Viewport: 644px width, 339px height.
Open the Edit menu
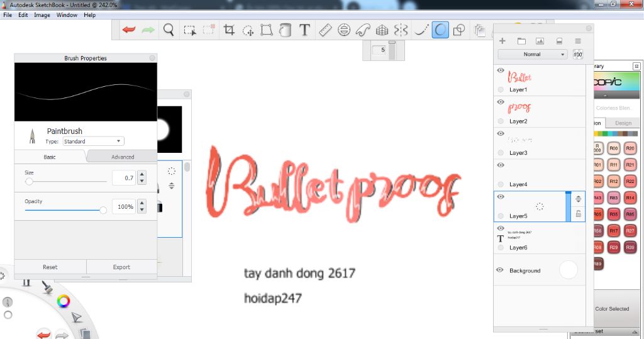coord(23,15)
